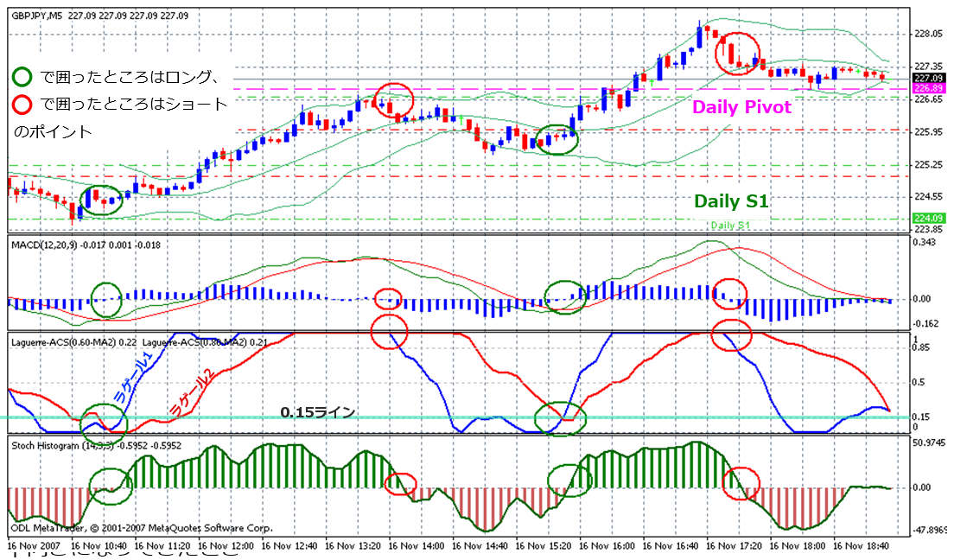Screen dimensions: 954x560
Task: Click the 0.15ライン text label
Action: 318,412
